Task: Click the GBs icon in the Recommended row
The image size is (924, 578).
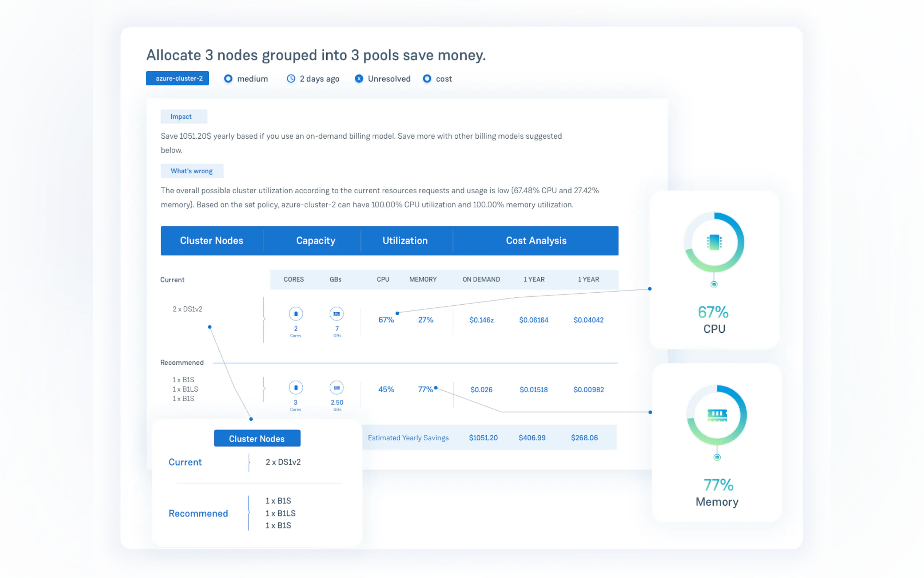Action: pos(336,388)
